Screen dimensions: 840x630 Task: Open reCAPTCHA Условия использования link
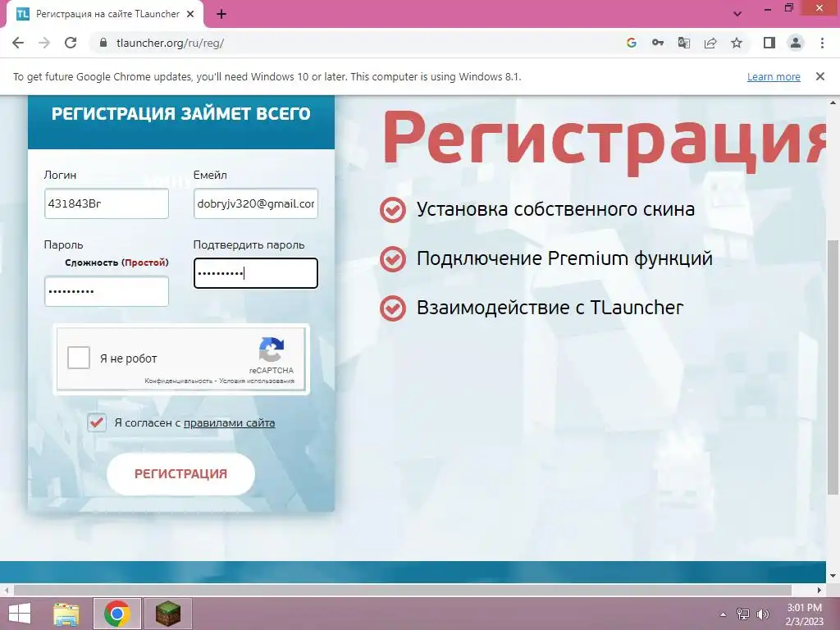tap(257, 381)
